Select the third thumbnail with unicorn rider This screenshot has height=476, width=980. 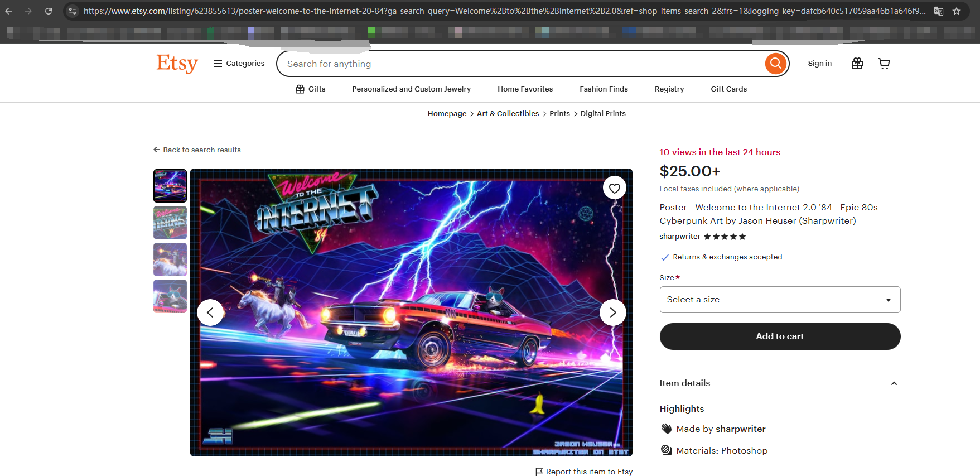(170, 259)
